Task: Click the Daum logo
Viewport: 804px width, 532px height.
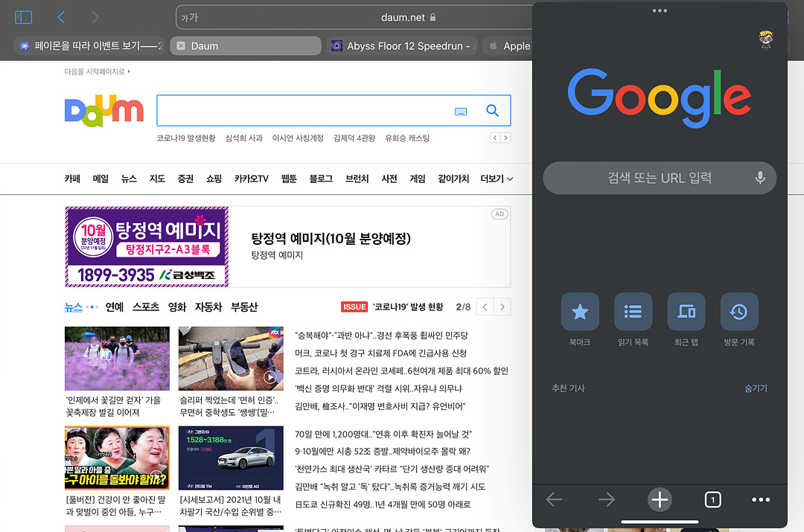Action: [104, 110]
